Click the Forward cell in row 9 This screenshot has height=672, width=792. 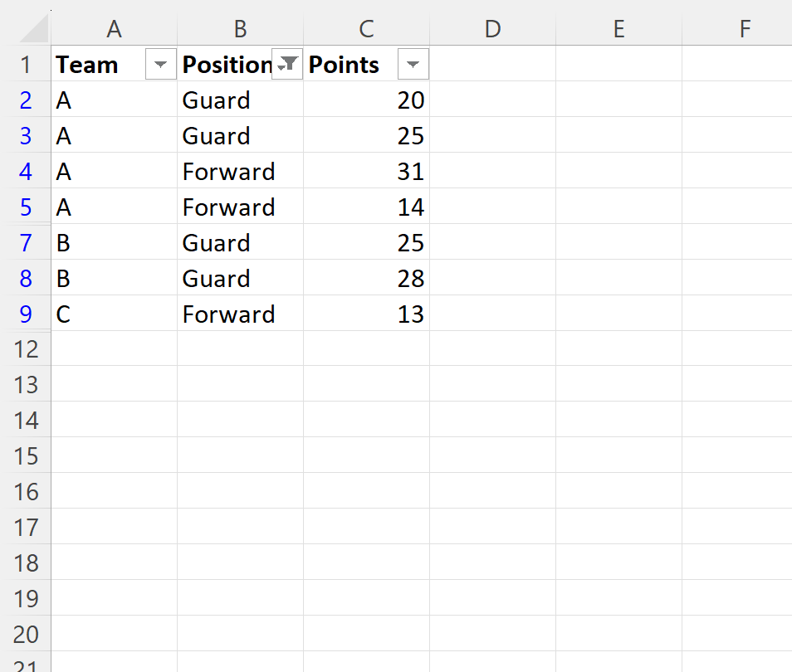click(241, 314)
